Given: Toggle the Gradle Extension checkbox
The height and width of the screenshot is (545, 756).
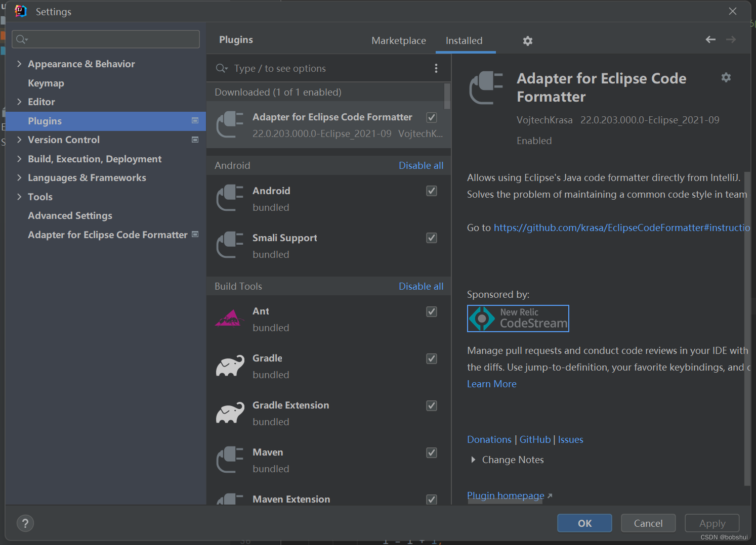Looking at the screenshot, I should 432,405.
